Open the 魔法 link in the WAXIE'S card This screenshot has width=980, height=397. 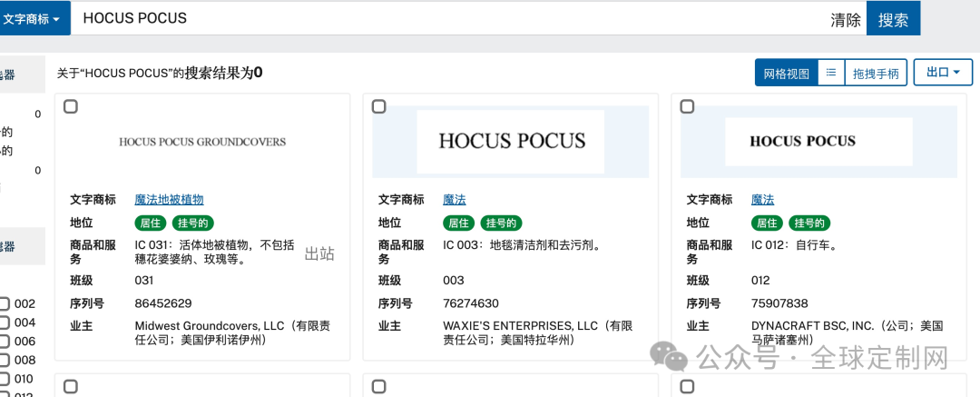(x=455, y=200)
